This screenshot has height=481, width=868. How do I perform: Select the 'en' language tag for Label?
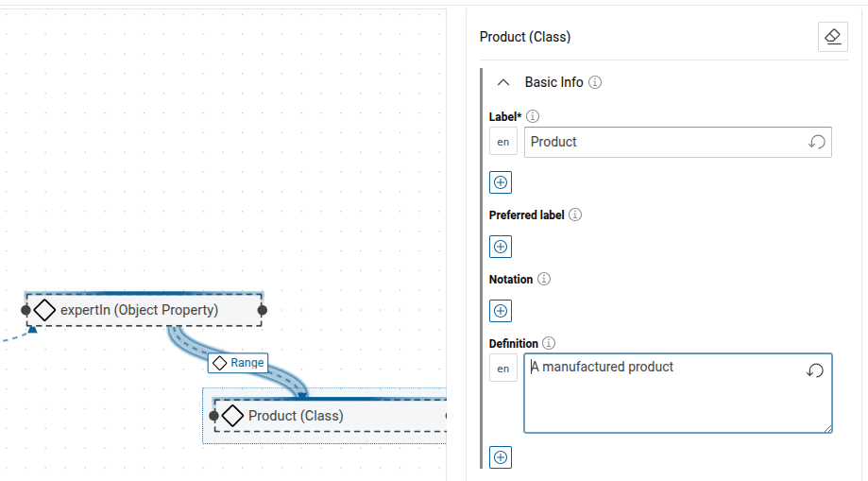(503, 142)
